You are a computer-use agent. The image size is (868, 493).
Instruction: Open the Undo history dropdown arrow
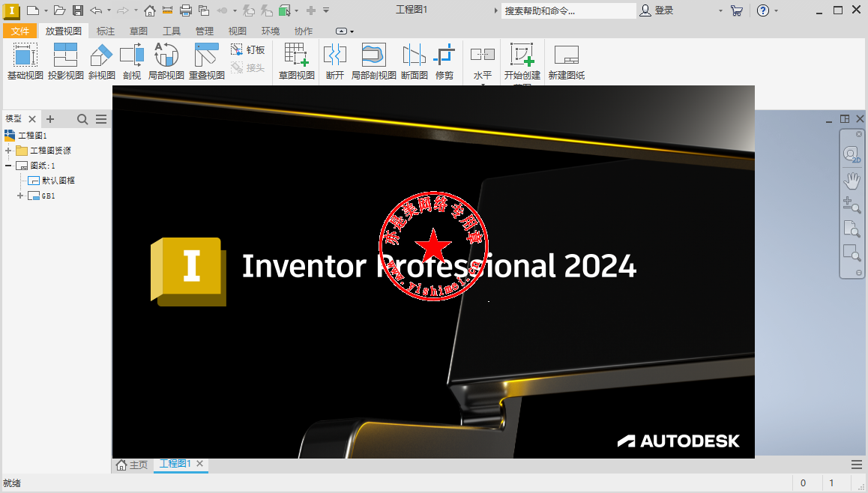coord(109,10)
